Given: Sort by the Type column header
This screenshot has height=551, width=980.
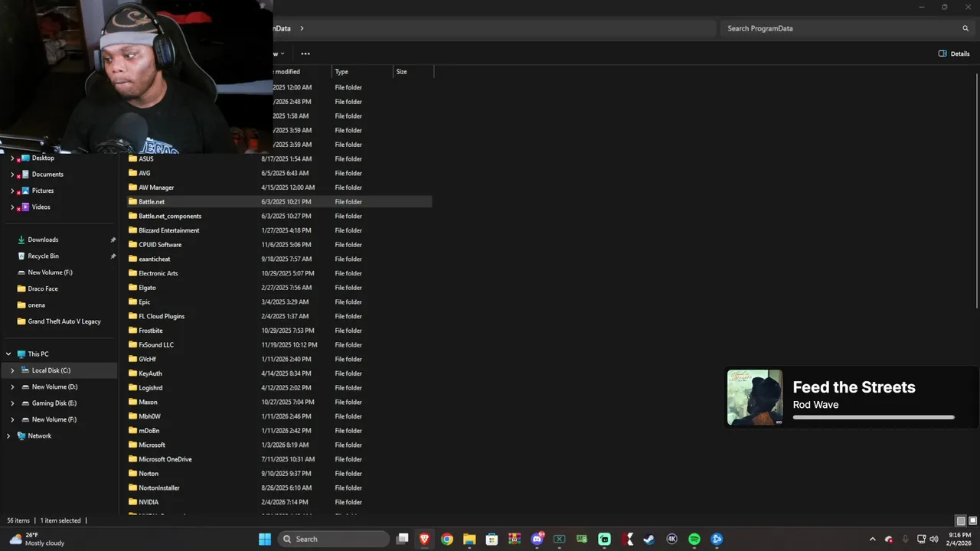Looking at the screenshot, I should 362,71.
